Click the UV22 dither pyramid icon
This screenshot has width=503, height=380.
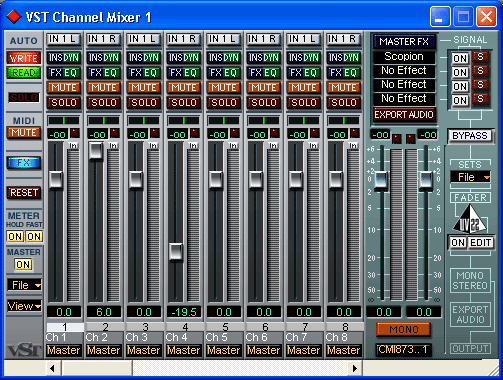tap(469, 219)
